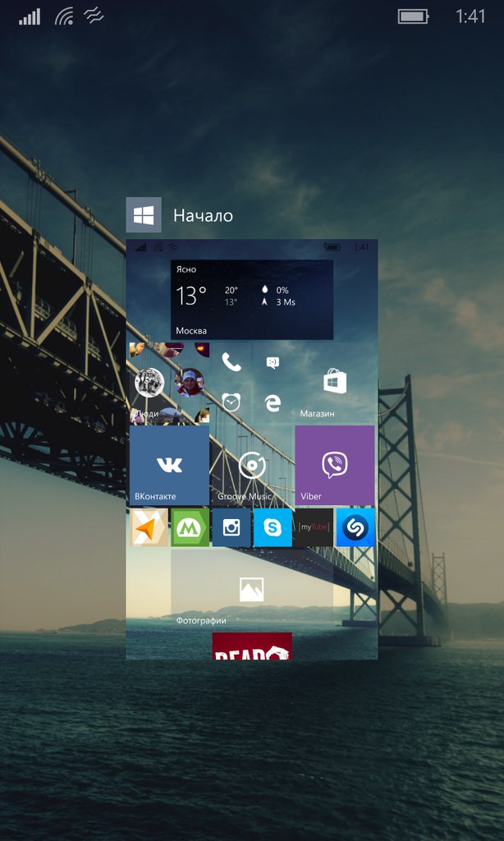Open the green Metro M tile
This screenshot has width=504, height=841.
190,527
